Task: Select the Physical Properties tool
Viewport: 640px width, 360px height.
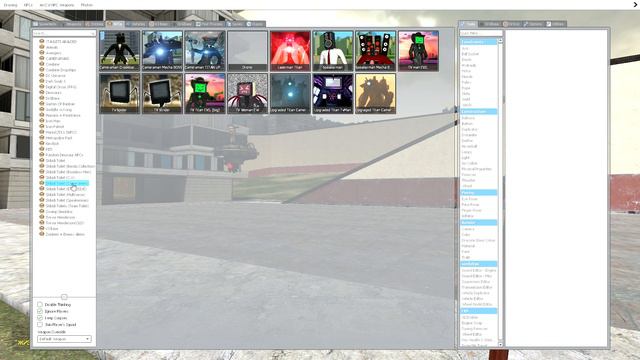Action: 476,169
